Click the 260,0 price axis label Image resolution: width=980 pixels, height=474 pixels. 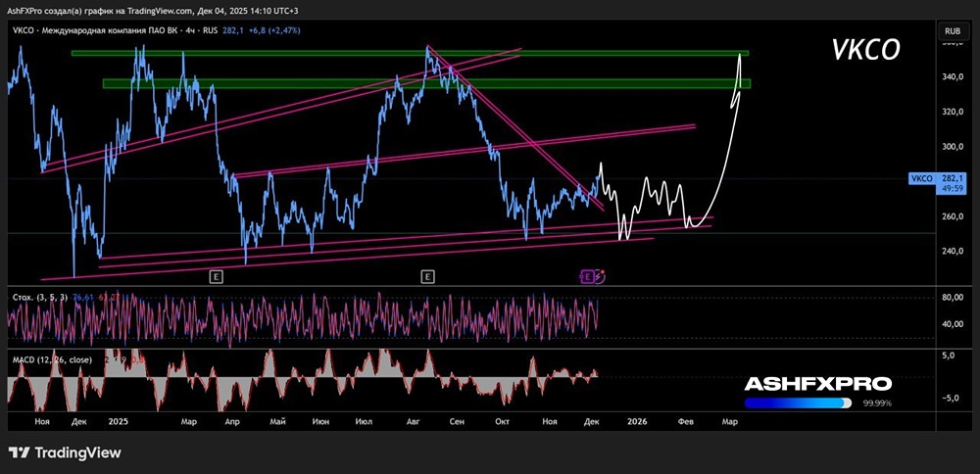955,216
